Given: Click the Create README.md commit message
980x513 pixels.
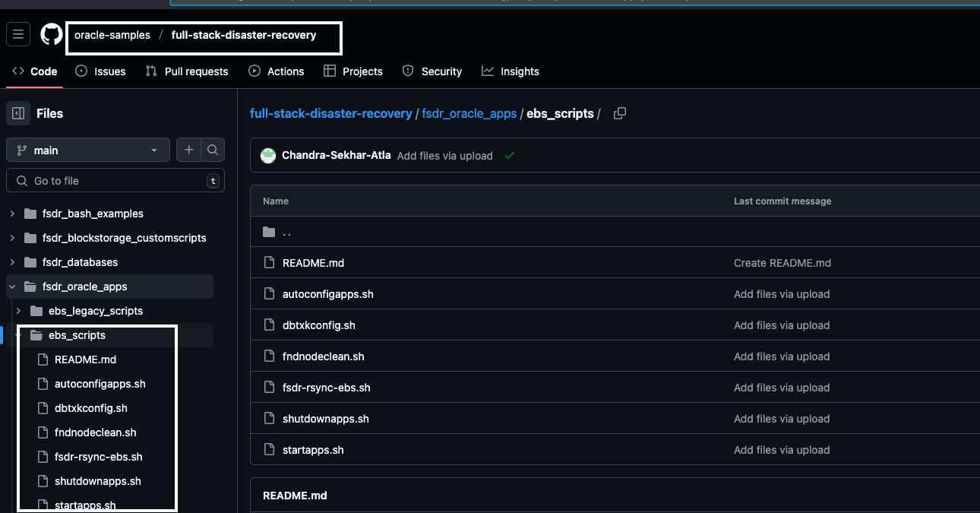Looking at the screenshot, I should pyautogui.click(x=782, y=263).
